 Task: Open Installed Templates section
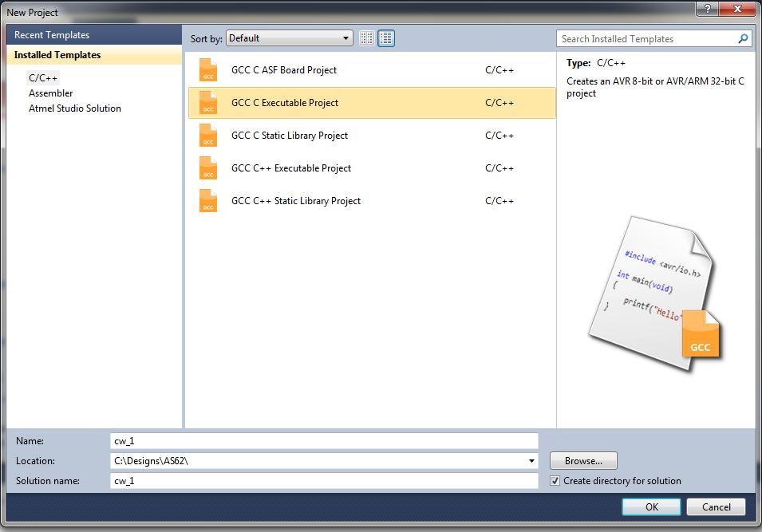(94, 55)
